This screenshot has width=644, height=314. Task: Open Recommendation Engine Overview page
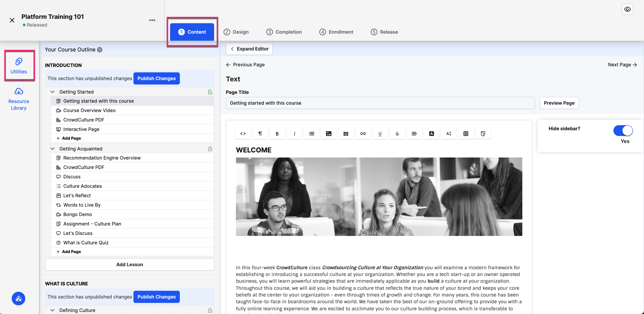pos(132,158)
